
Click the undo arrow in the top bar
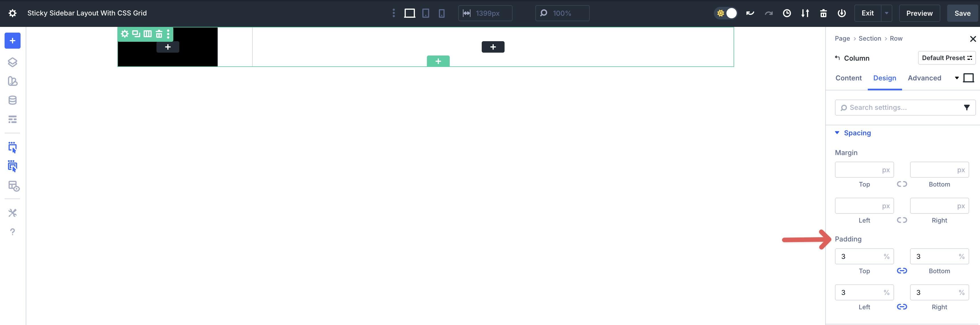click(x=750, y=13)
